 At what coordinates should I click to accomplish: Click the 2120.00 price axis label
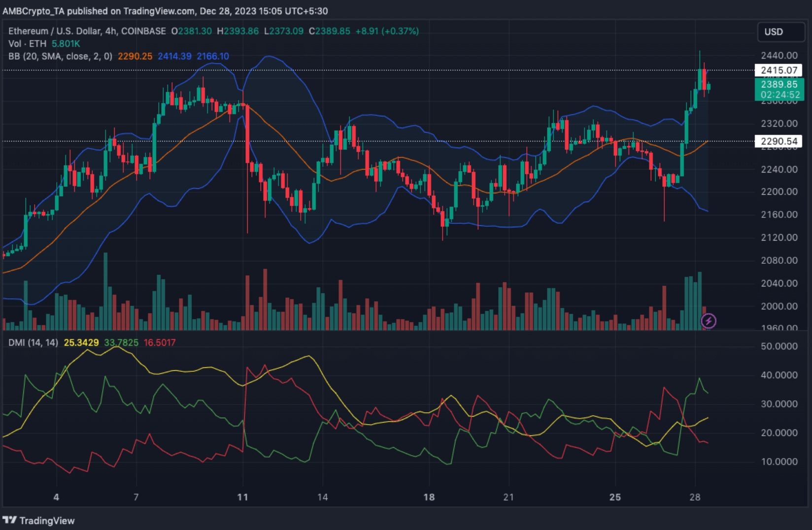pyautogui.click(x=779, y=238)
